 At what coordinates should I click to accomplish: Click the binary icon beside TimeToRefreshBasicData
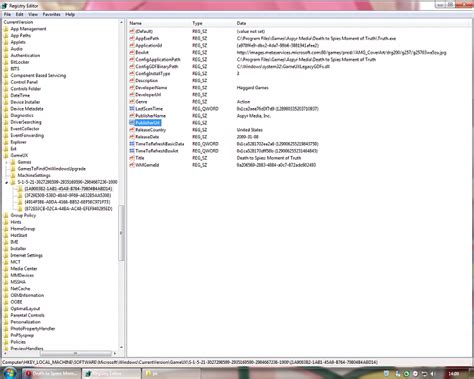point(132,144)
